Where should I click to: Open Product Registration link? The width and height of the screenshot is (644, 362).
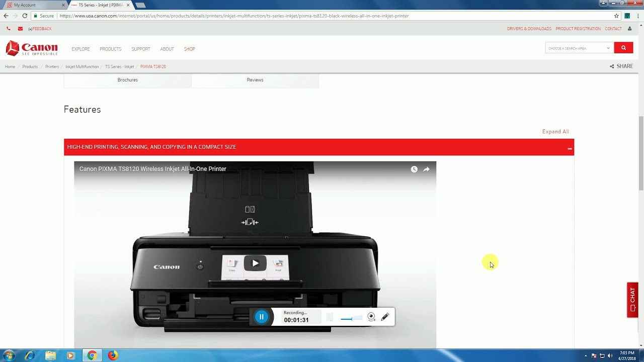(x=578, y=29)
